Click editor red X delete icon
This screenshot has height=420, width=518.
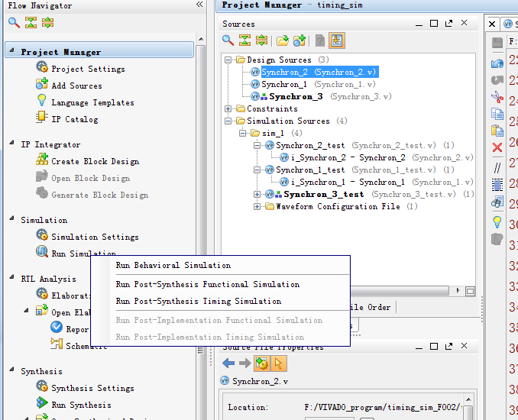(497, 147)
